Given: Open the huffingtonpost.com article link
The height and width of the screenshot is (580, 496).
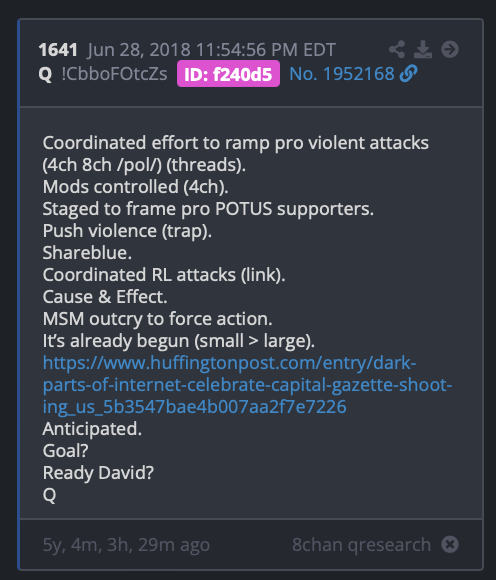Looking at the screenshot, I should (247, 385).
